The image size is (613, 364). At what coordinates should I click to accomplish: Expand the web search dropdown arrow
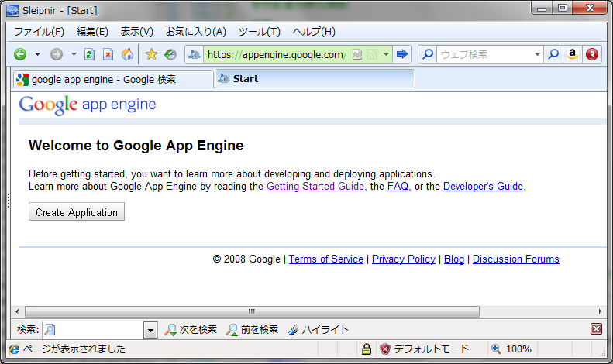[x=538, y=54]
